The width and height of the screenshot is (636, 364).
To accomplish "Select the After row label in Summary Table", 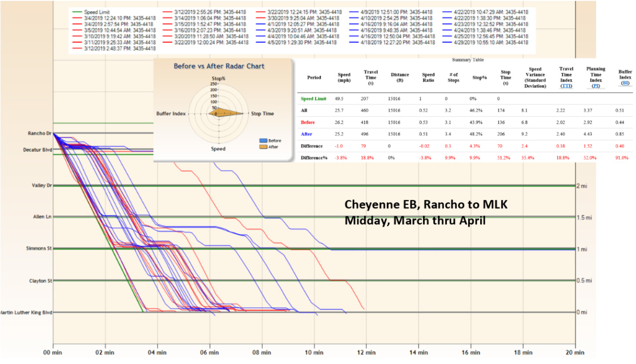I will click(307, 134).
